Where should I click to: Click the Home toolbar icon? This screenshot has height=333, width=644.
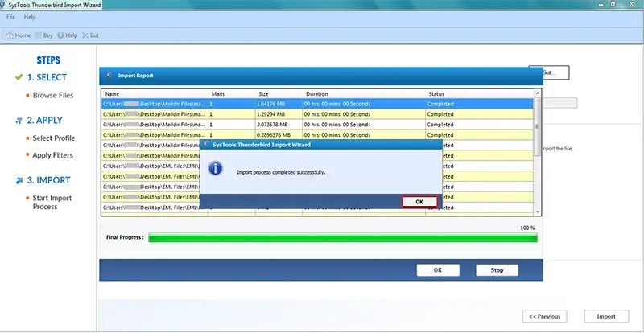(x=19, y=35)
